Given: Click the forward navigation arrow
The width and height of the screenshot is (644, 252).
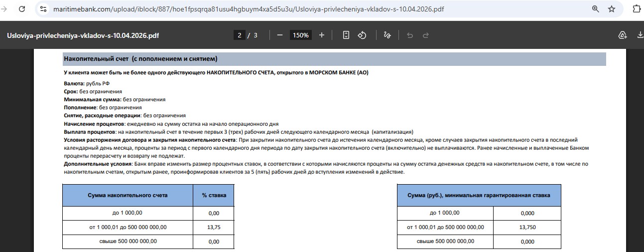Looking at the screenshot, I should [4, 9].
